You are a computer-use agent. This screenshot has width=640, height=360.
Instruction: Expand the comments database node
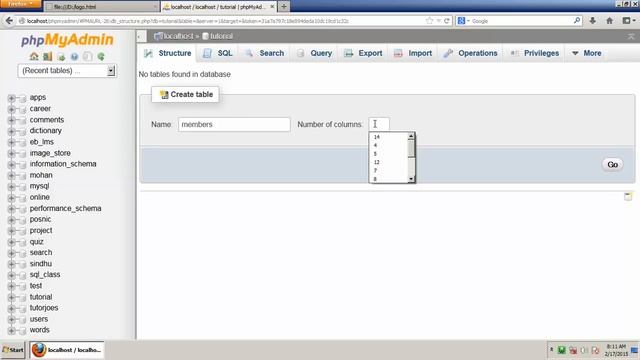click(x=11, y=120)
